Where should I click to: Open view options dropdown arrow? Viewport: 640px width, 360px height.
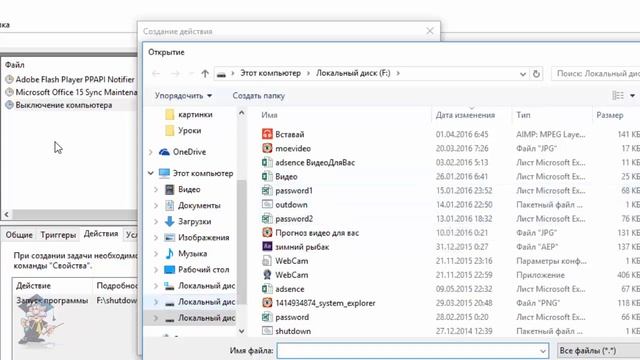(632, 96)
